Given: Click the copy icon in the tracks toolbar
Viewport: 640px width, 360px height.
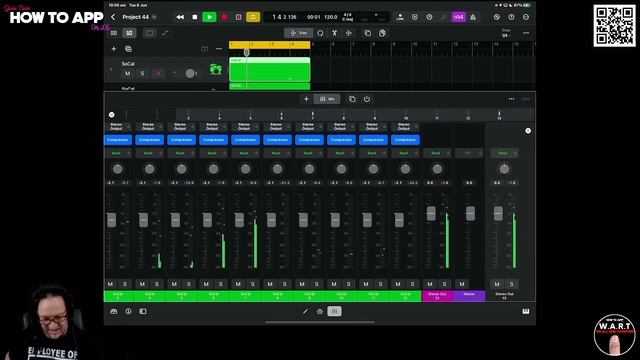Looking at the screenshot, I should (x=368, y=33).
